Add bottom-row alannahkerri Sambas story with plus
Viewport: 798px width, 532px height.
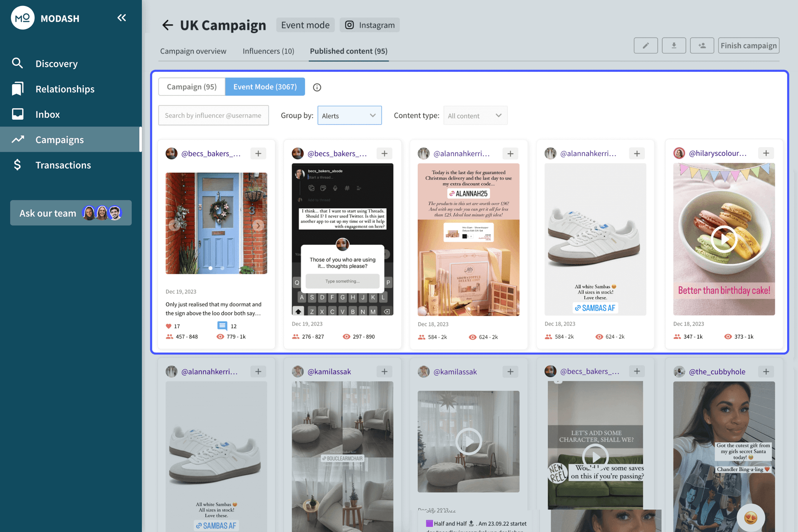pyautogui.click(x=258, y=372)
